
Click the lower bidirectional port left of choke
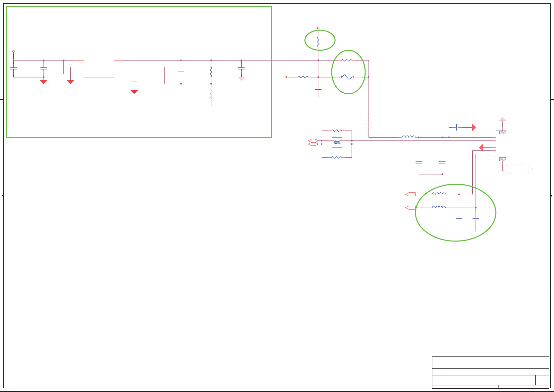click(313, 144)
